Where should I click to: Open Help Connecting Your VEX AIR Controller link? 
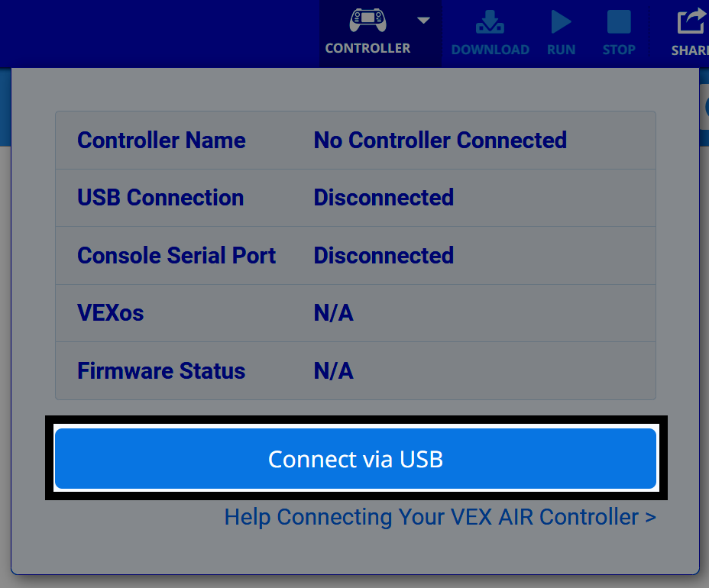(x=439, y=517)
